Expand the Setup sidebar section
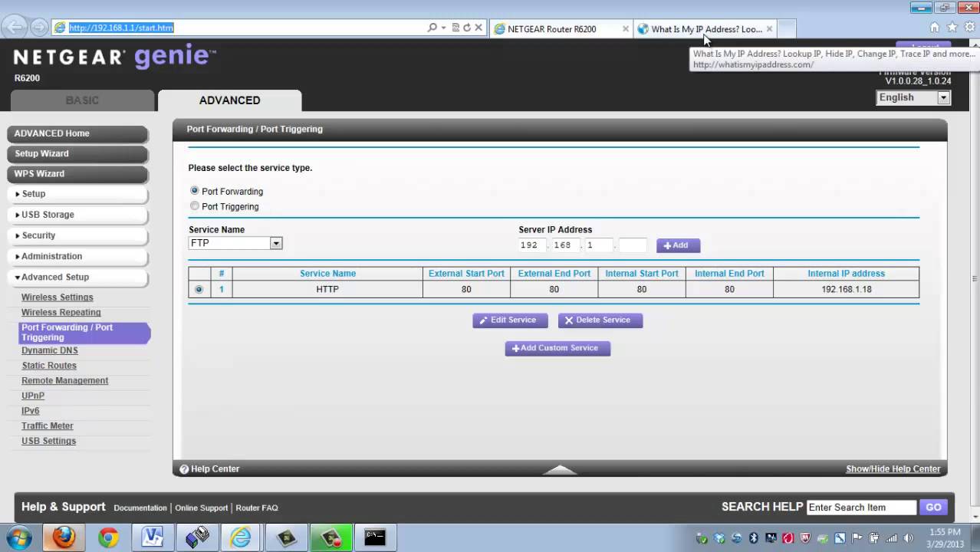This screenshot has width=980, height=552. click(x=77, y=194)
